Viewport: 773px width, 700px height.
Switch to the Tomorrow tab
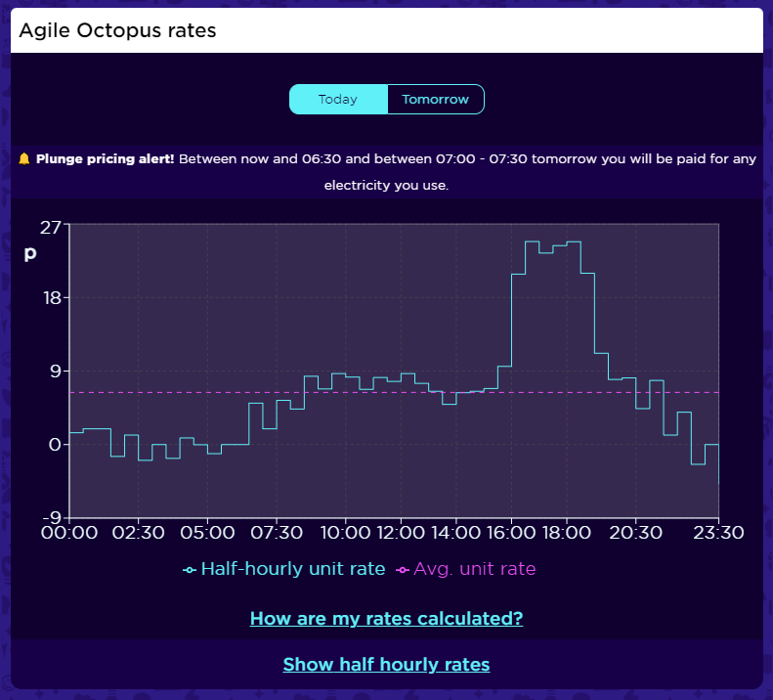(435, 99)
